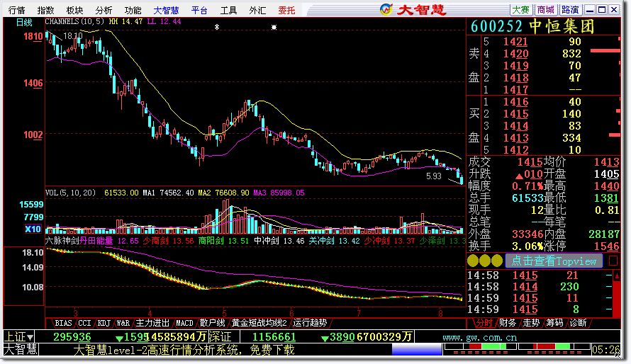Click the stock title 600252 中恒集团

[x=532, y=27]
